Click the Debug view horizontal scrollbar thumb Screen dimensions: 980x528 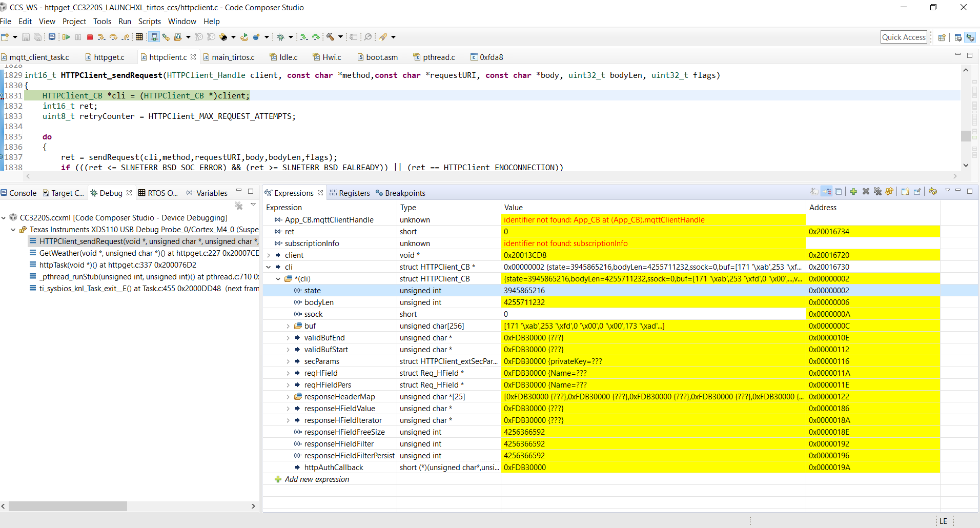pyautogui.click(x=68, y=506)
